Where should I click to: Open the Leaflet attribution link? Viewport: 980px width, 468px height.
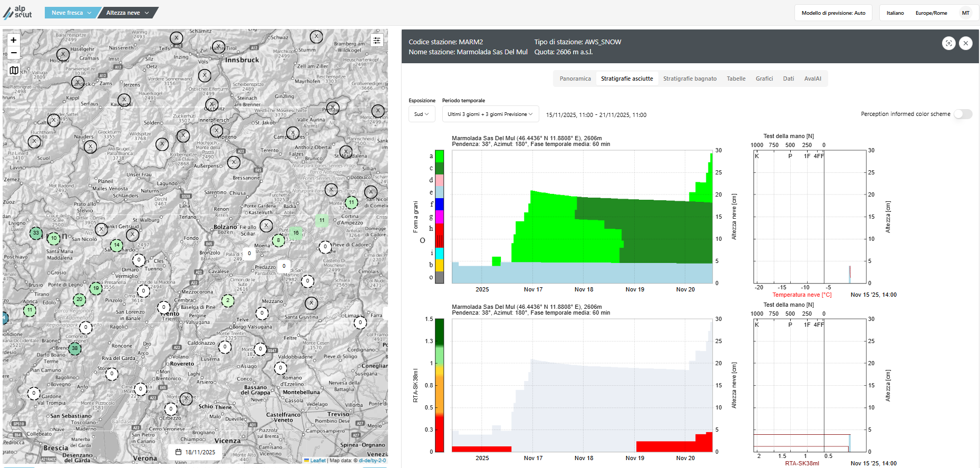point(317,461)
